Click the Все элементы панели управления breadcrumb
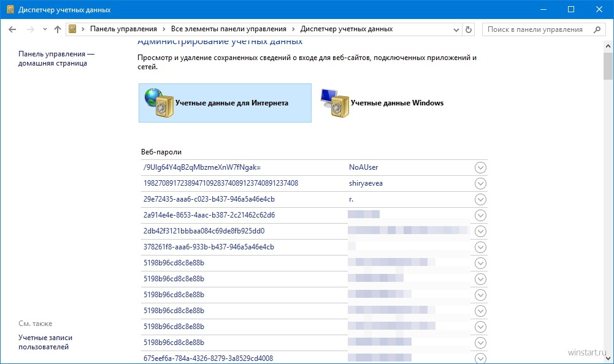Viewport: 614px width, 364px height. [229, 29]
